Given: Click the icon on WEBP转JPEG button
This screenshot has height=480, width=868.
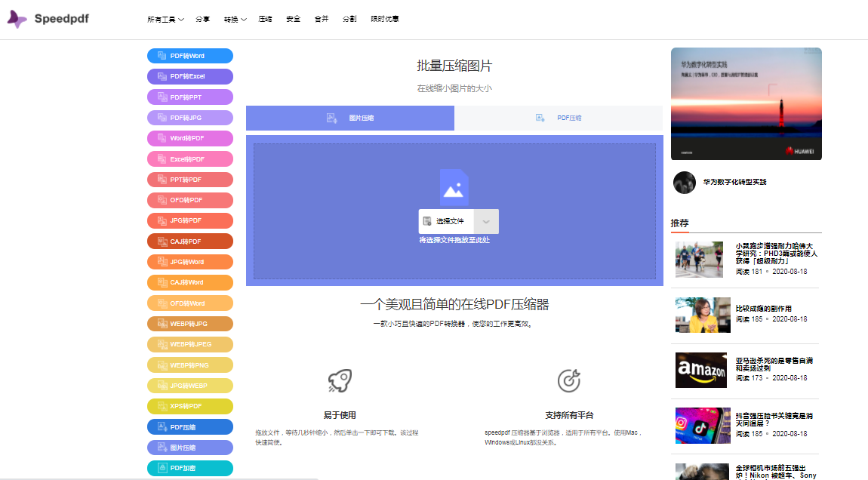Looking at the screenshot, I should [162, 344].
